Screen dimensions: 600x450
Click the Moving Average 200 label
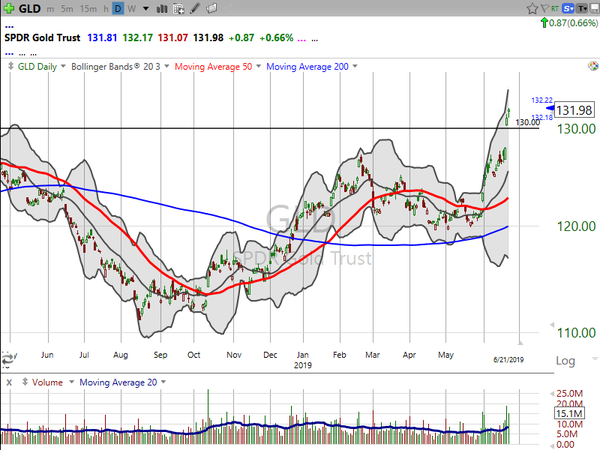pyautogui.click(x=307, y=67)
